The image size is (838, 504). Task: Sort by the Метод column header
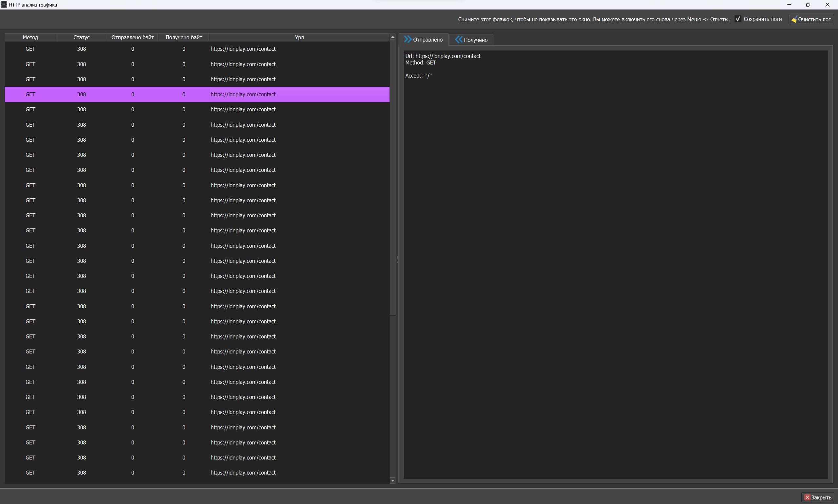coord(30,37)
